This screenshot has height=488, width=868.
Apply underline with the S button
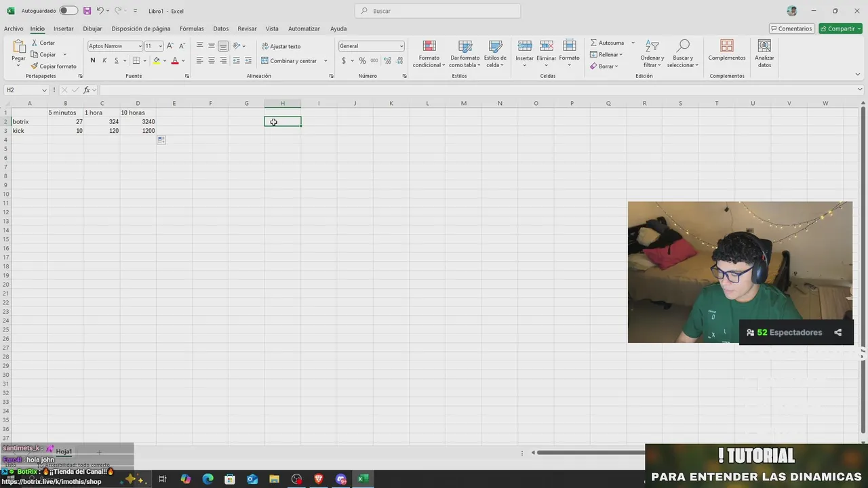coord(116,60)
